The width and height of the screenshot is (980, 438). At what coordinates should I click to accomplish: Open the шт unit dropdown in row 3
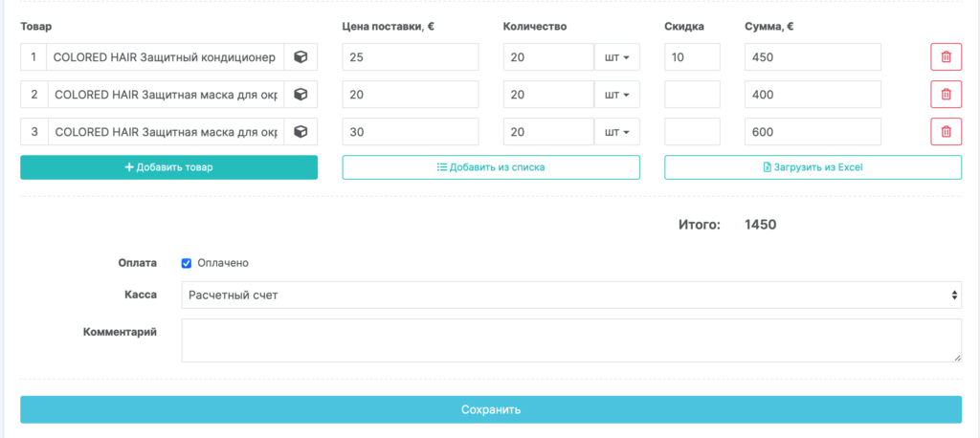coord(617,132)
